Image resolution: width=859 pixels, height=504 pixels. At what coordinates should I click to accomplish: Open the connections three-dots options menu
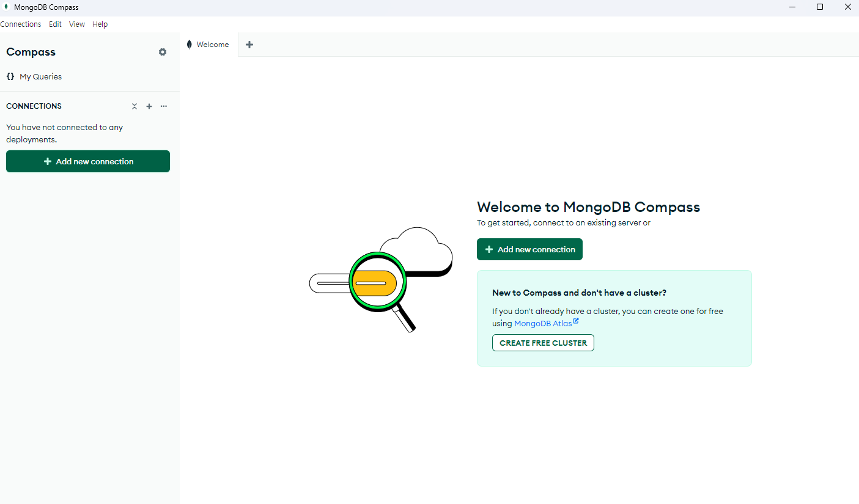pos(164,106)
